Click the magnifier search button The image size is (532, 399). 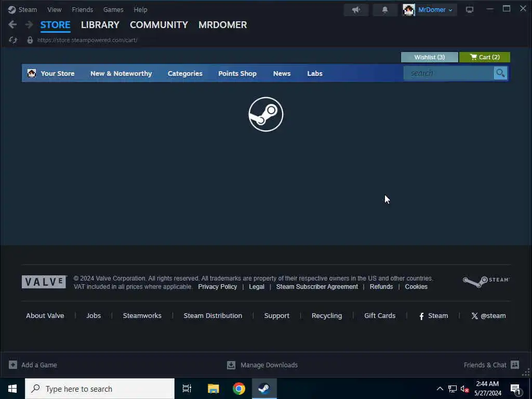pos(500,73)
